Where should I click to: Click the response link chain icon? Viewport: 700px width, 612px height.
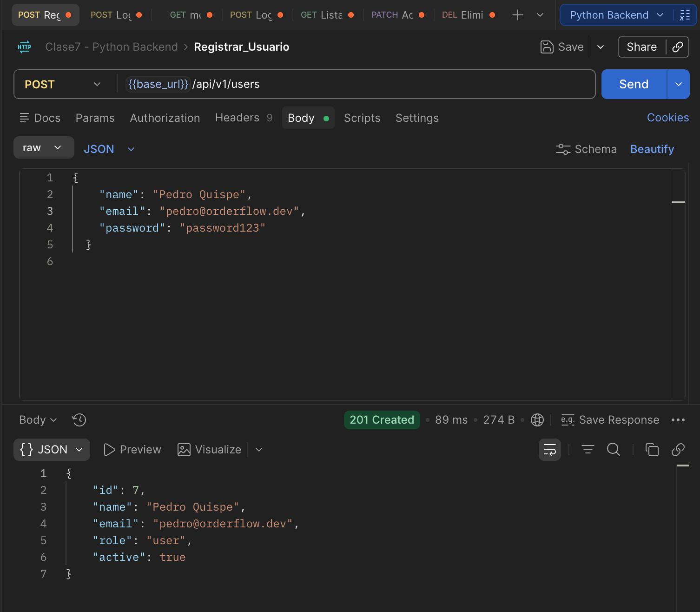[678, 450]
